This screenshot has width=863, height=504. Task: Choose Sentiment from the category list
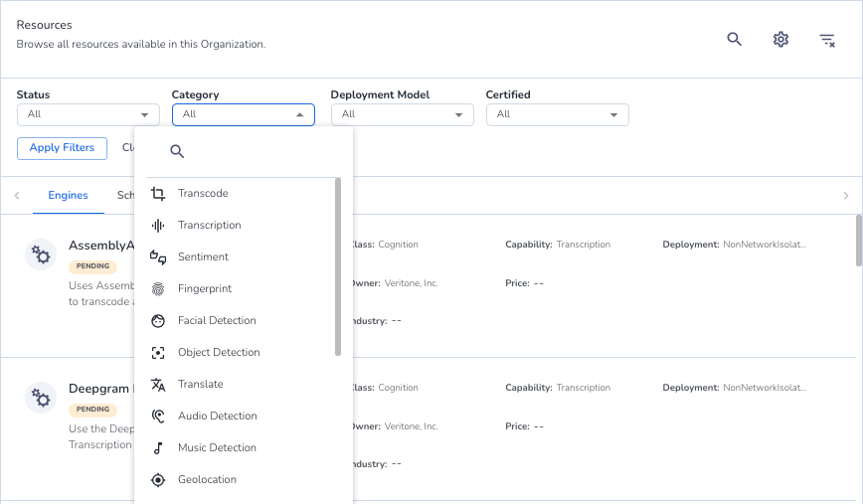tap(240, 256)
